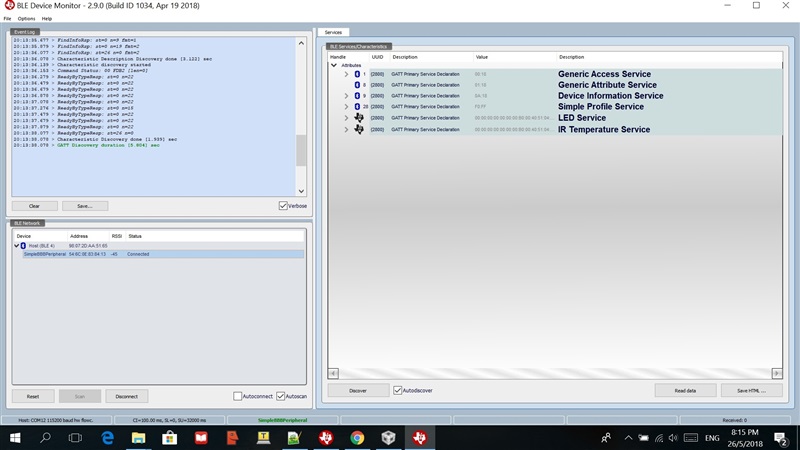Click the Save HTML button
This screenshot has height=450, width=800.
(x=752, y=390)
